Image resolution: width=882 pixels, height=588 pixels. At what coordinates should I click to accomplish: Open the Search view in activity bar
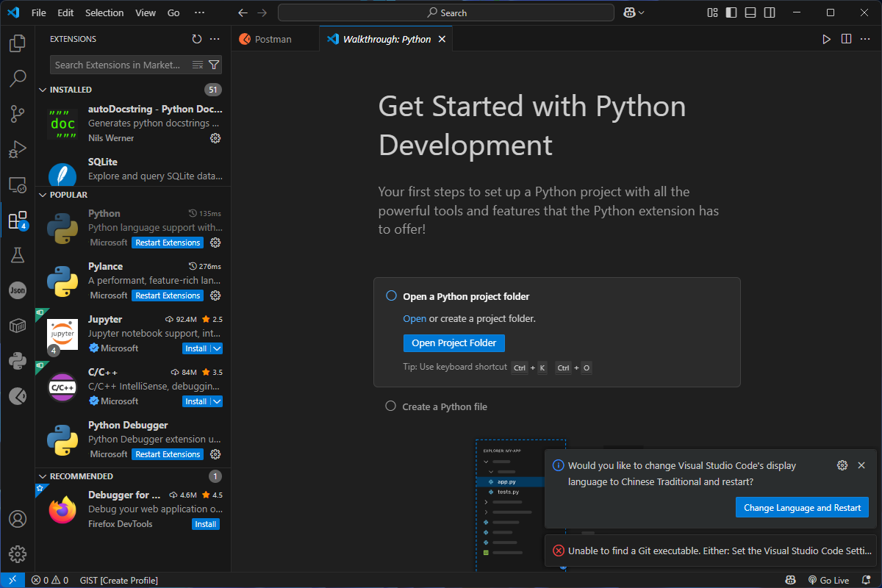pyautogui.click(x=18, y=79)
